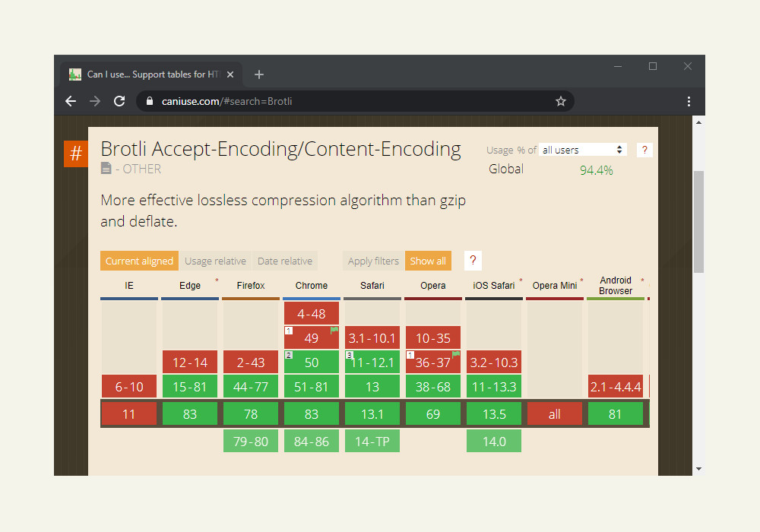Screen dimensions: 760x532
Task: Click the Can I use tab favicon
Action: click(x=75, y=74)
